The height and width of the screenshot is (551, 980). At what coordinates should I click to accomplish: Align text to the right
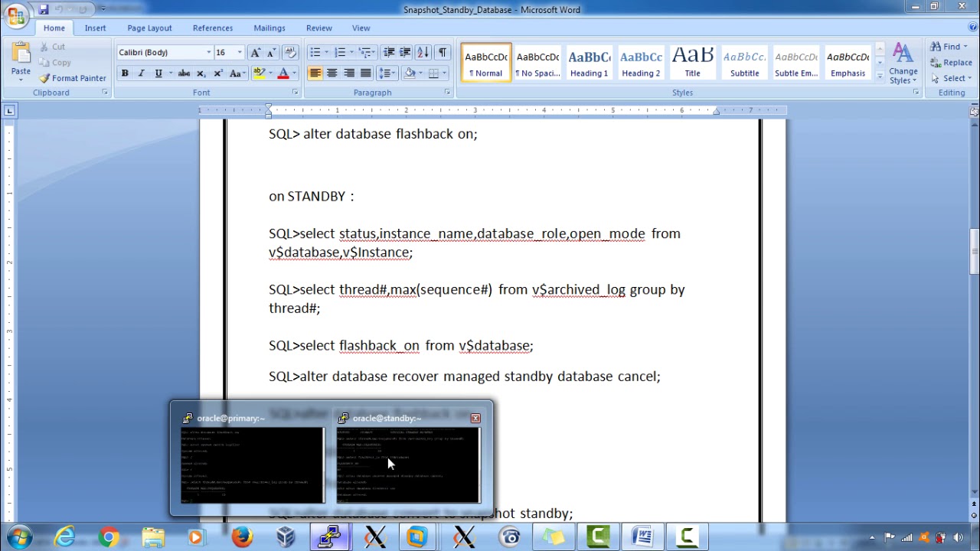point(349,73)
